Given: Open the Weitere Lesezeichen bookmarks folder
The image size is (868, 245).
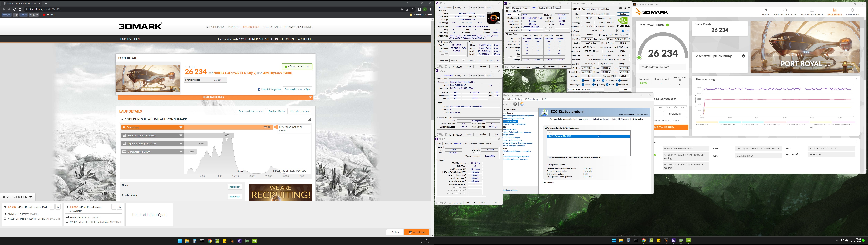Looking at the screenshot, I should [421, 15].
